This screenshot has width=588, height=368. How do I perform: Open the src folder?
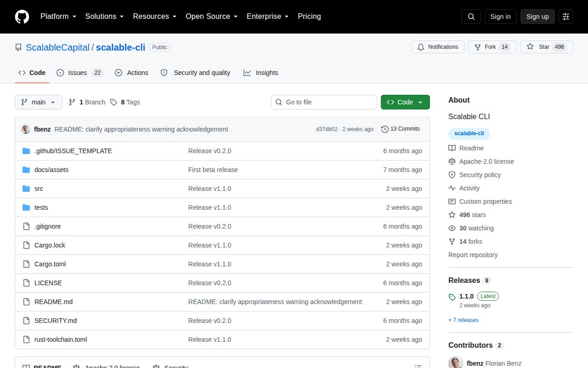[39, 189]
